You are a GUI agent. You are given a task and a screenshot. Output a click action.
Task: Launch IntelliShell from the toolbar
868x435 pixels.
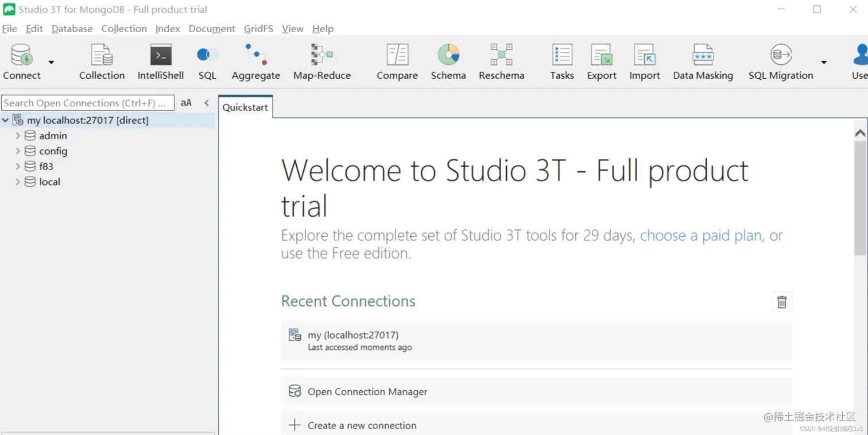[x=161, y=61]
